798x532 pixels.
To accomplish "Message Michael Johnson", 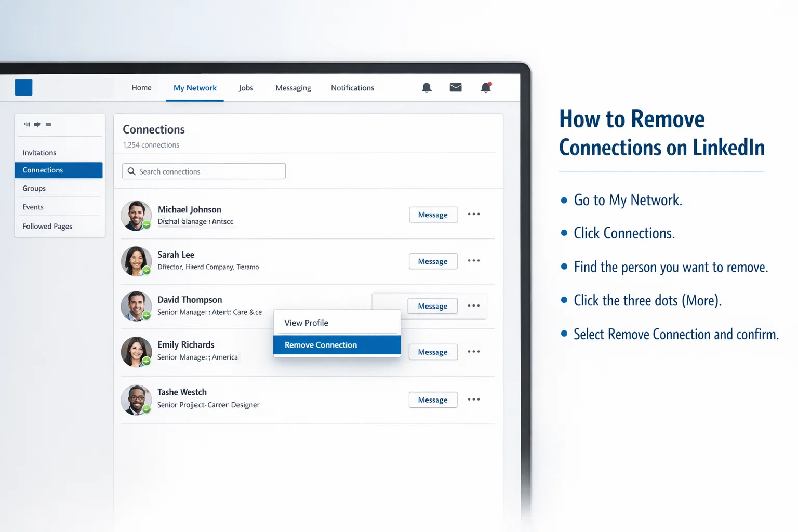I will point(433,215).
